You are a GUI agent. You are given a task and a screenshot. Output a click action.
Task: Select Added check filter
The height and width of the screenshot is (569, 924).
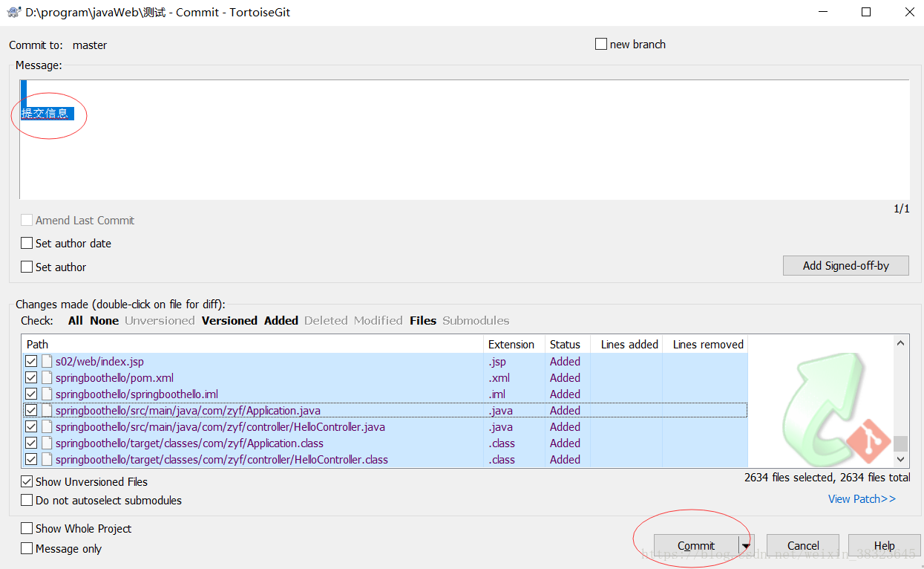coord(281,321)
